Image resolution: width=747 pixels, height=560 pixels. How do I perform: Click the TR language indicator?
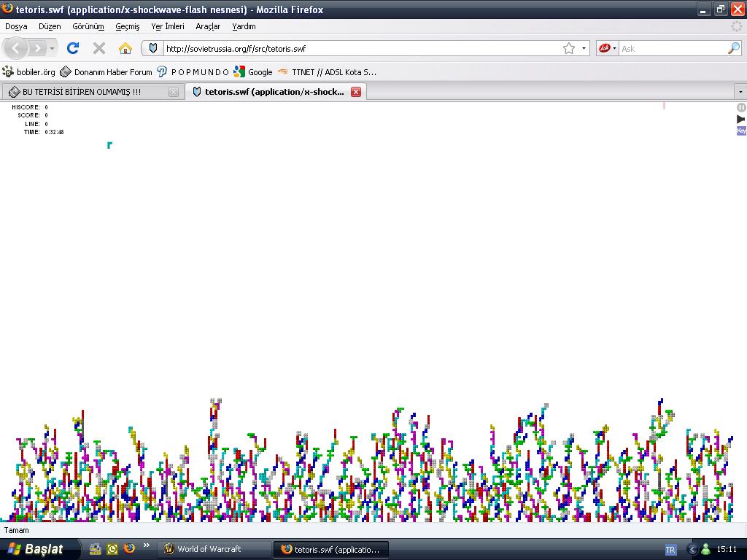(x=670, y=550)
